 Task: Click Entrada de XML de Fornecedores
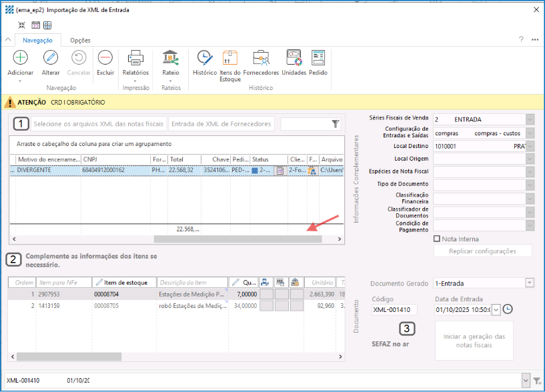coord(221,124)
